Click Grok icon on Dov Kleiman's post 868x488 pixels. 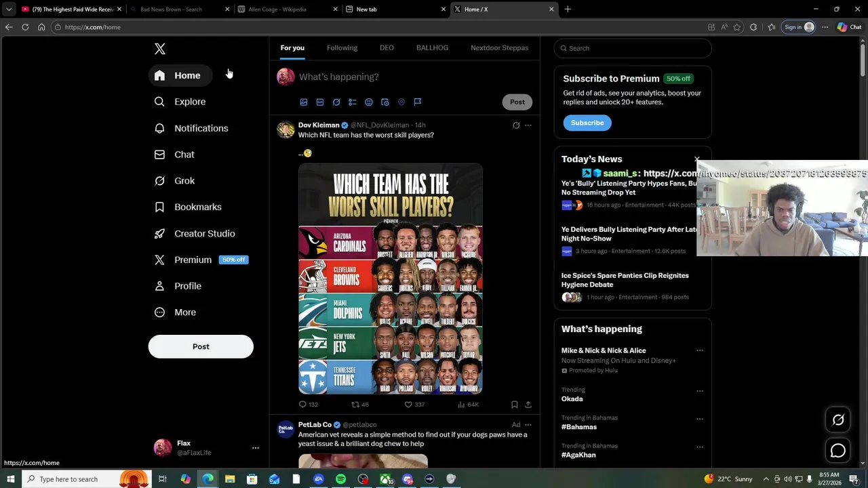[x=516, y=125]
